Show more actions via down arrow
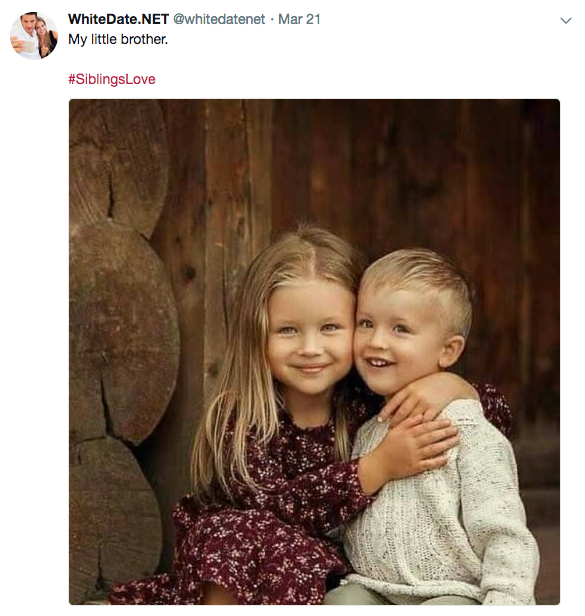Viewport: 585px width, 616px height. pyautogui.click(x=565, y=20)
